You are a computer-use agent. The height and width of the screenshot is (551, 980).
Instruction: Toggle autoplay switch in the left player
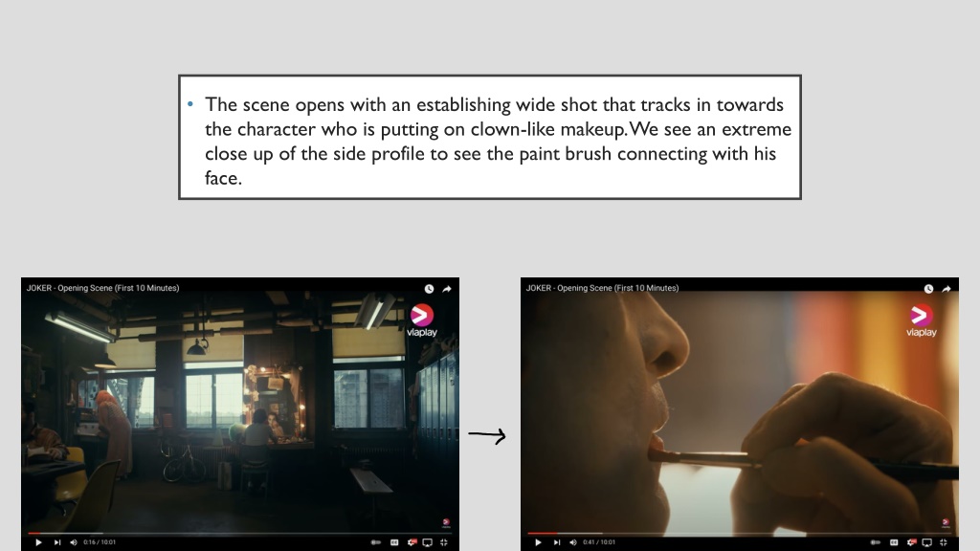pyautogui.click(x=375, y=542)
